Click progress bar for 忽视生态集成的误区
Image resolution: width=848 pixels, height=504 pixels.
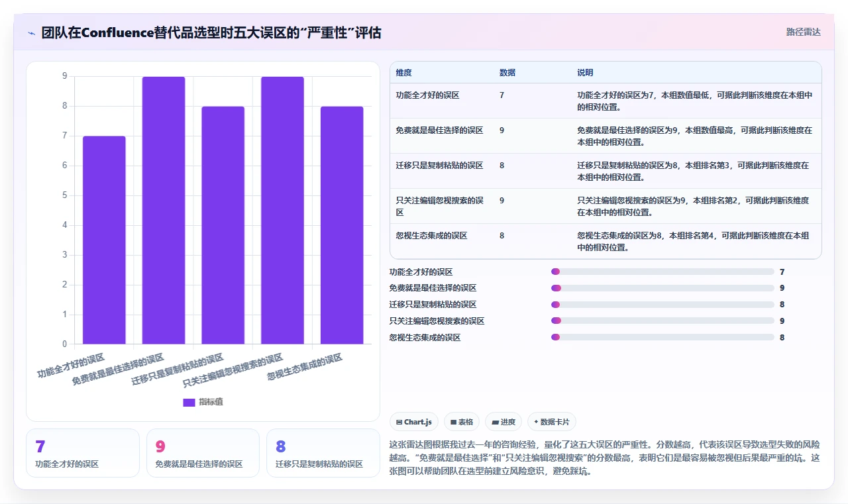(x=662, y=338)
